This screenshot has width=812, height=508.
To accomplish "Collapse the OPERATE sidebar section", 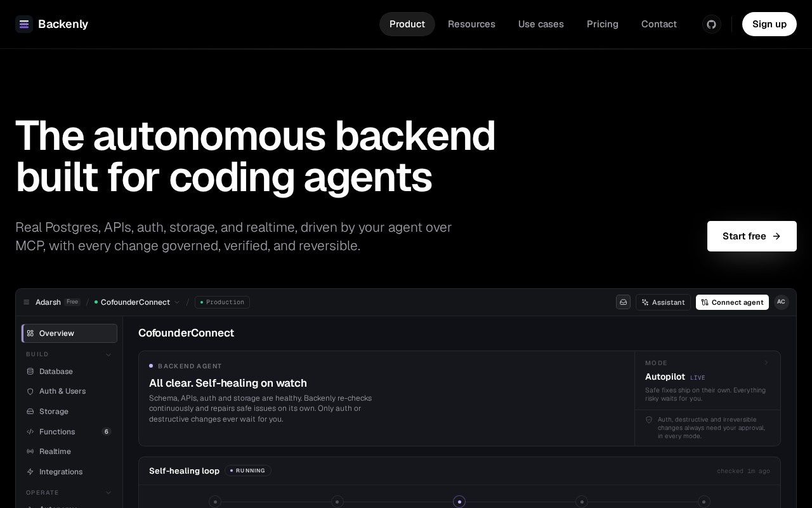I will coord(108,493).
